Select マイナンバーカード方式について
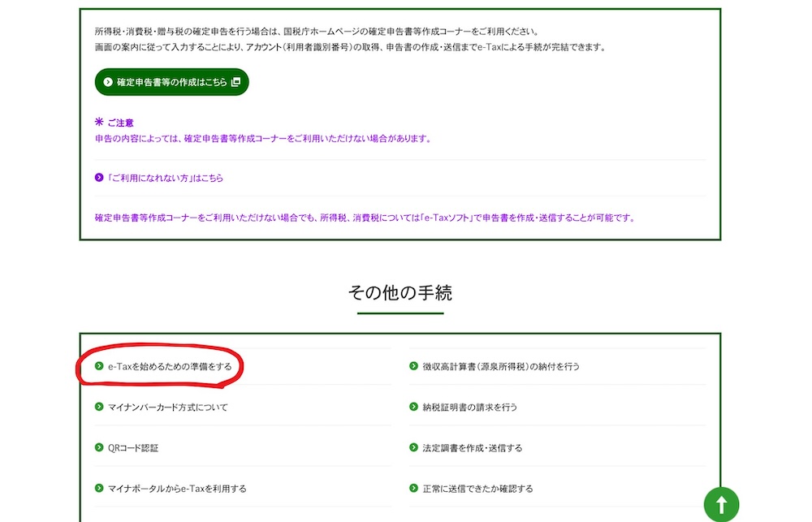 (x=167, y=407)
